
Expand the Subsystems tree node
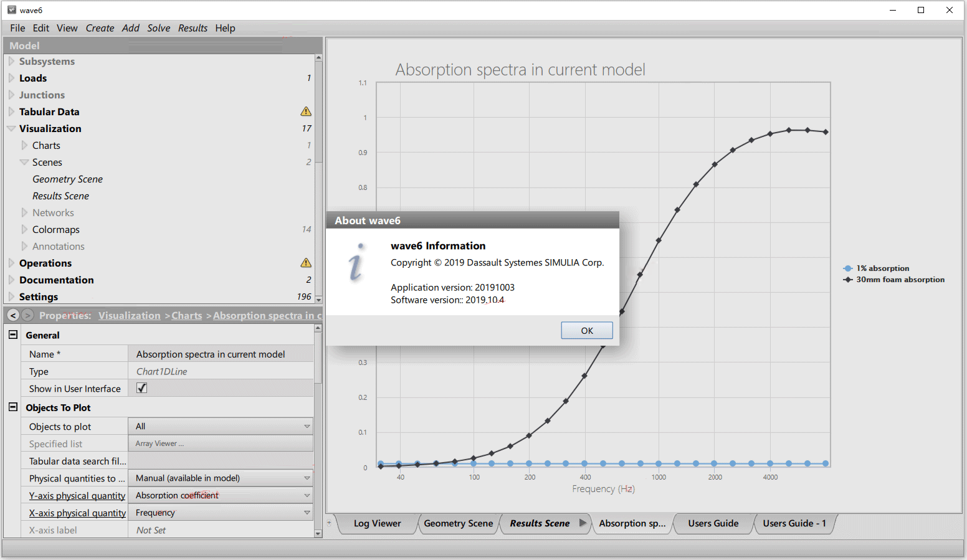point(11,61)
